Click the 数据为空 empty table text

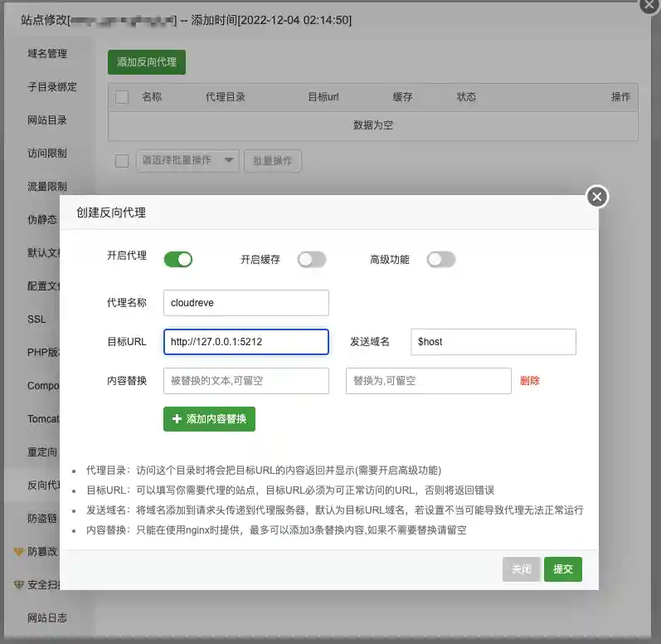point(373,124)
